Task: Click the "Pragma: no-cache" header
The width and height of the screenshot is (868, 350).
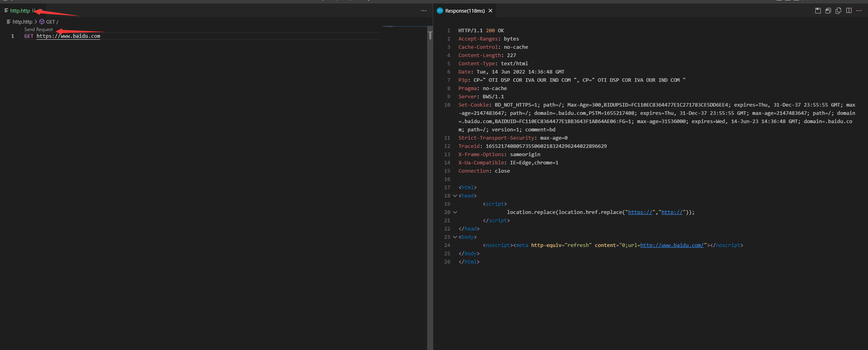Action: click(483, 88)
